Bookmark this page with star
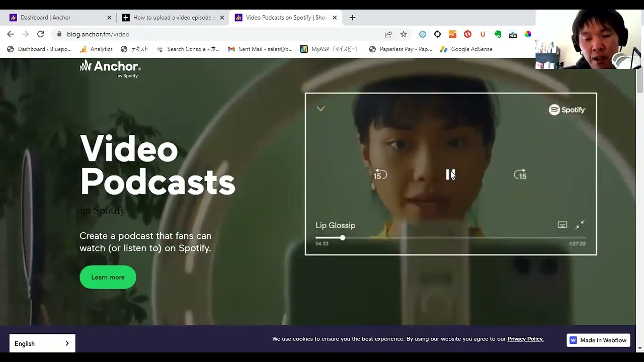644x362 pixels. [x=404, y=34]
